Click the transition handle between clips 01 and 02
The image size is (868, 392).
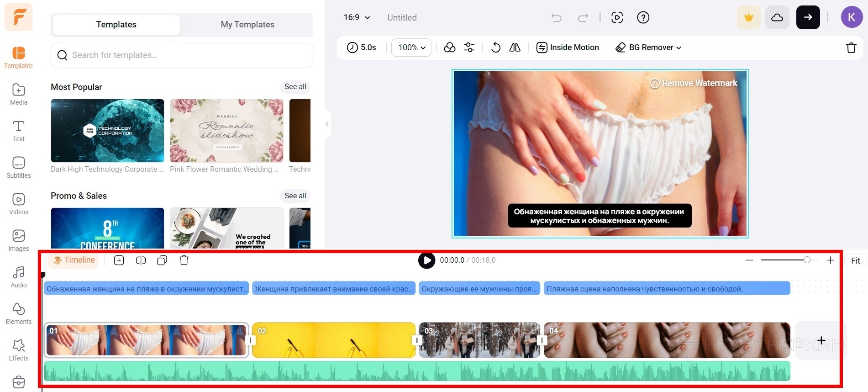tap(250, 340)
